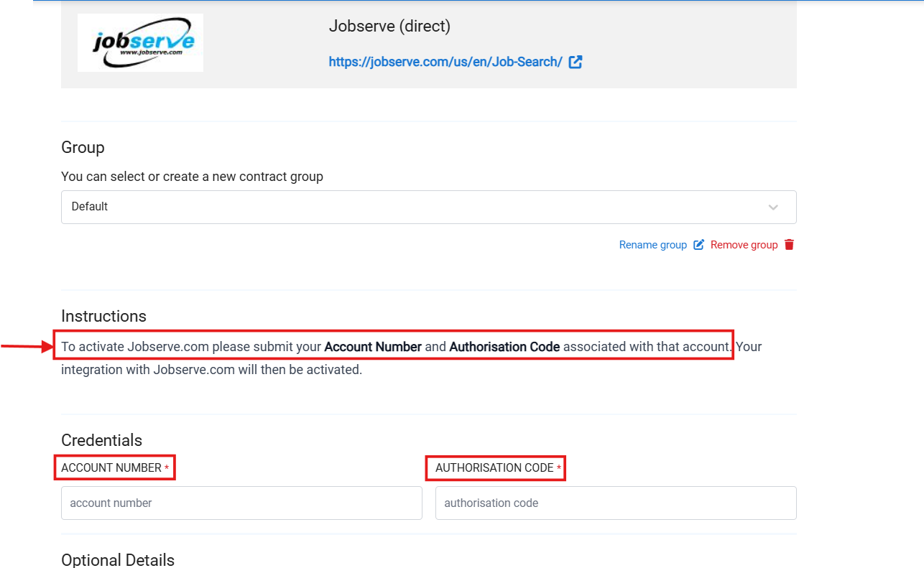This screenshot has width=924, height=568.
Task: Open the Default contract group dropdown
Action: (x=429, y=207)
